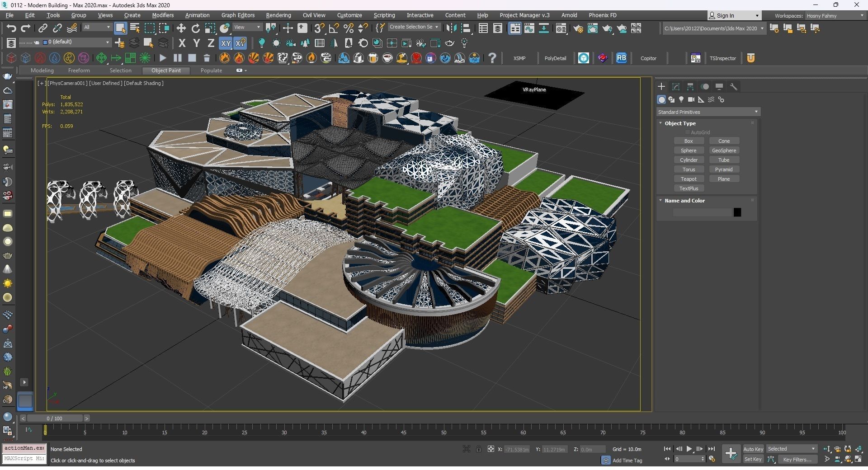Open the Phoenix FD menu
Image resolution: width=868 pixels, height=470 pixels.
pos(602,15)
